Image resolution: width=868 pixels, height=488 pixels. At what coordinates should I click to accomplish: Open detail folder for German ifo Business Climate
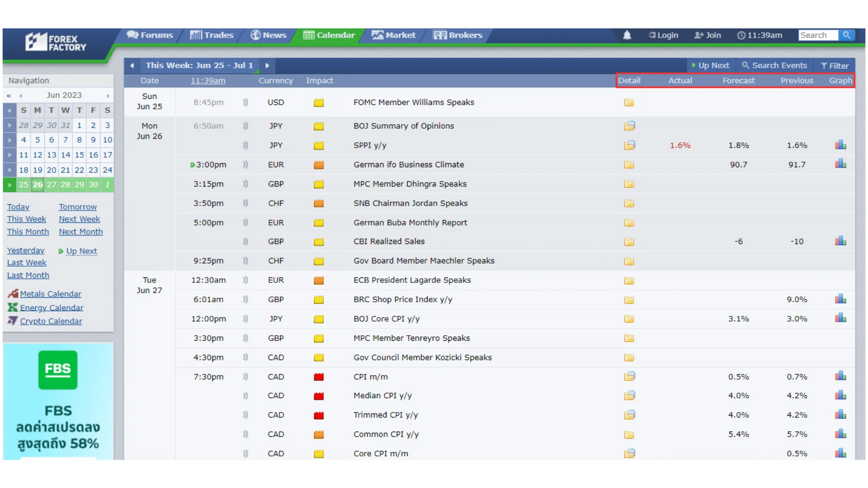pyautogui.click(x=629, y=165)
